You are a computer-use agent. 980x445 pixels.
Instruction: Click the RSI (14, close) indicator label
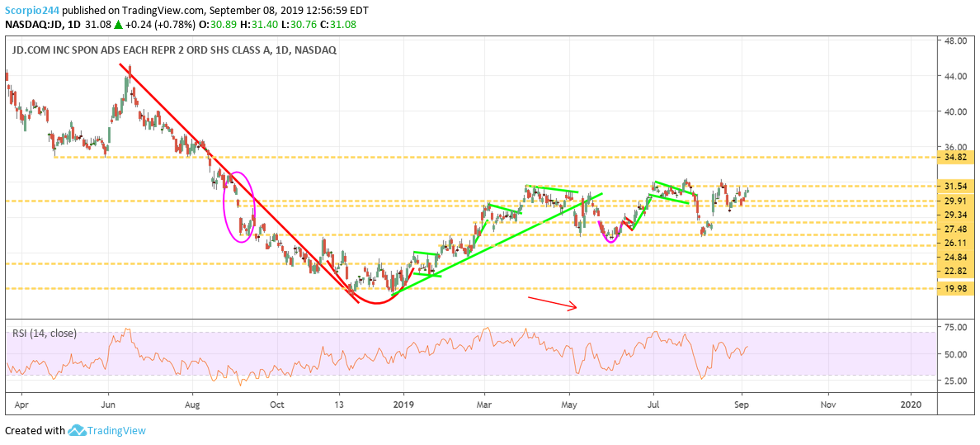45,334
